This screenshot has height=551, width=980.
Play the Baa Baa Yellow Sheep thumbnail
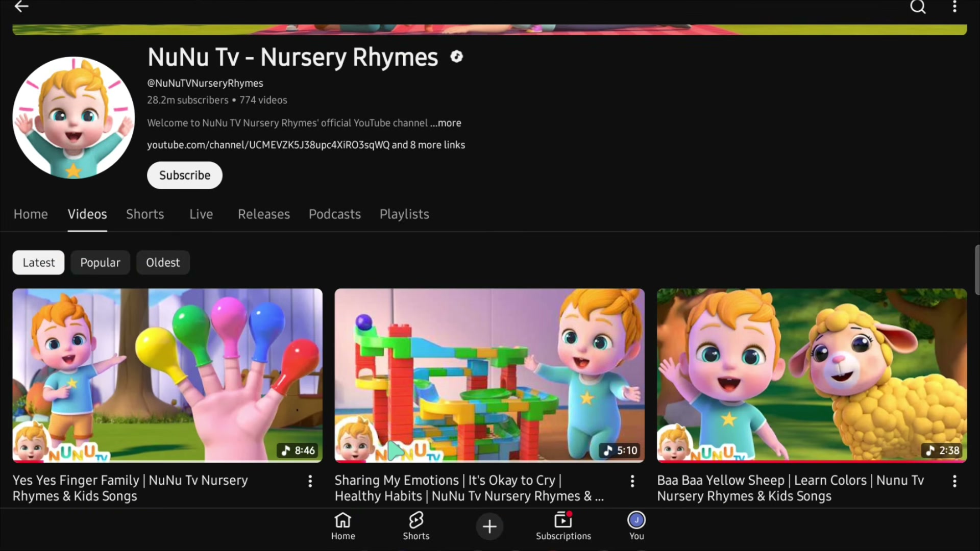812,375
